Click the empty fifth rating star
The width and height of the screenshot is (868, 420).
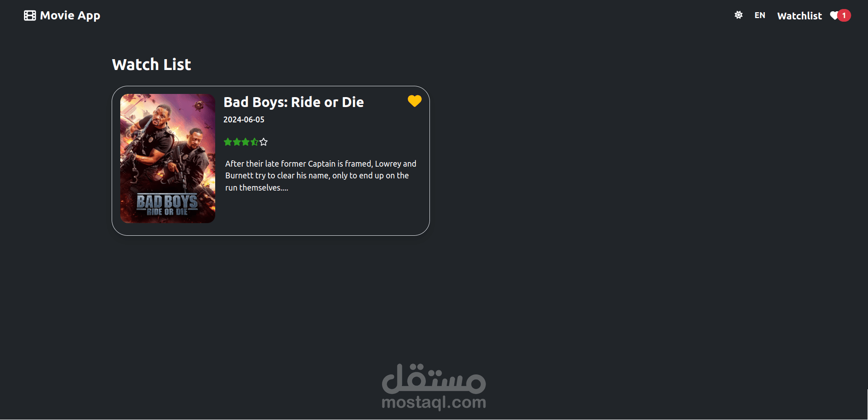point(264,142)
